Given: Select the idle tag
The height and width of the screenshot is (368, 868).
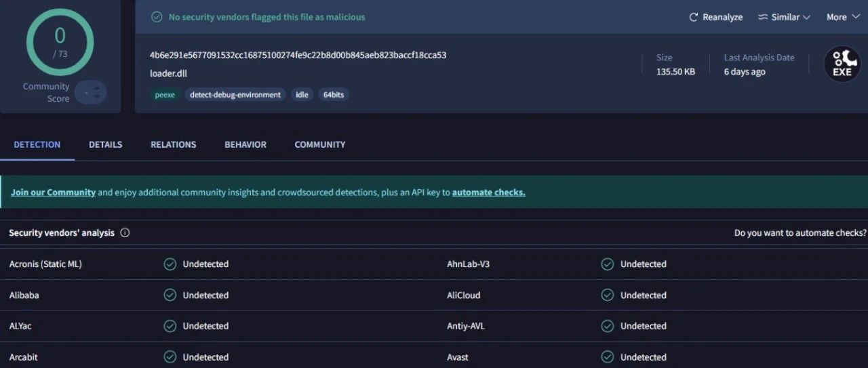Looking at the screenshot, I should 302,95.
